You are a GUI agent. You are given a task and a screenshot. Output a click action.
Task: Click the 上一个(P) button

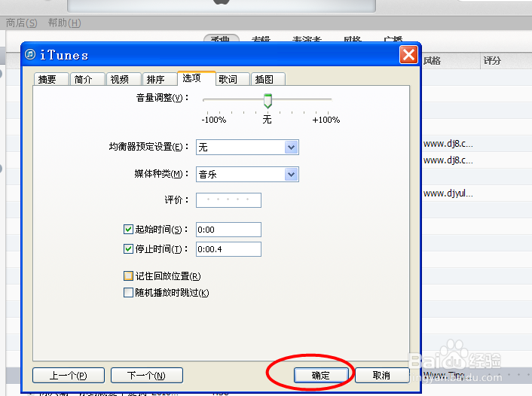click(69, 376)
